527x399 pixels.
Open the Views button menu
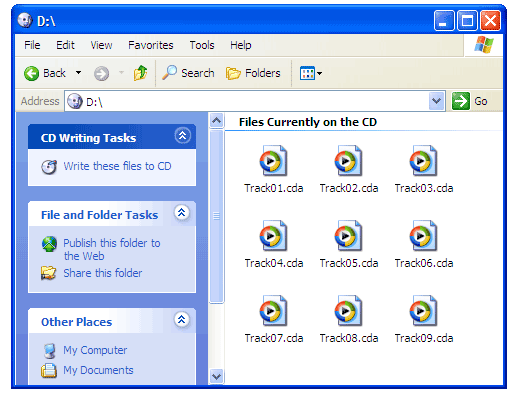pos(311,73)
